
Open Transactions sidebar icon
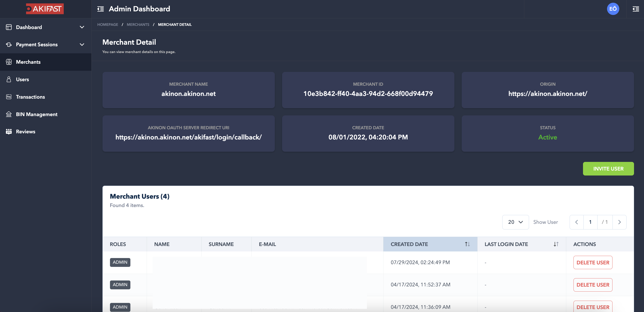(9, 97)
